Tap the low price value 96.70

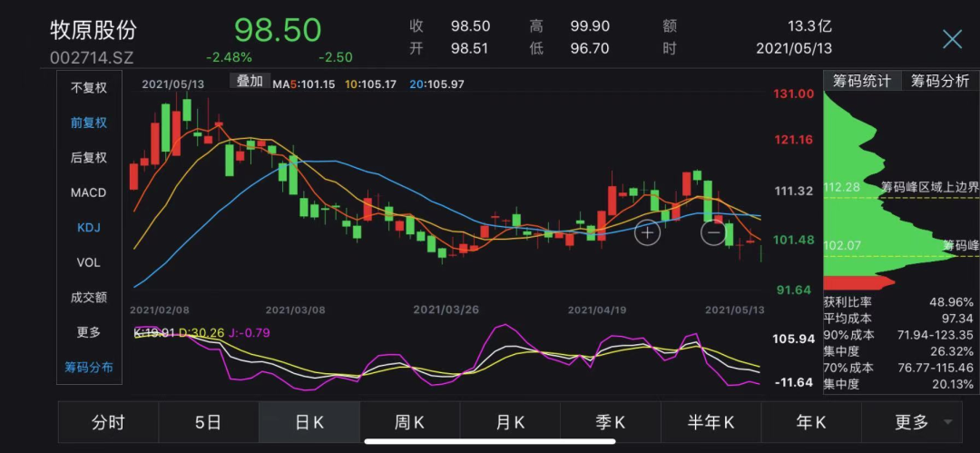pyautogui.click(x=590, y=48)
